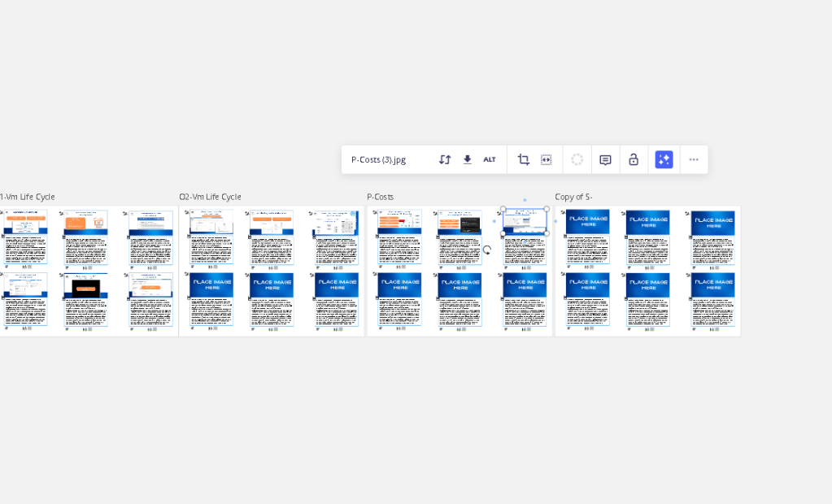Image resolution: width=832 pixels, height=504 pixels.
Task: Click the rotate handle beside the selected image
Action: [x=487, y=250]
